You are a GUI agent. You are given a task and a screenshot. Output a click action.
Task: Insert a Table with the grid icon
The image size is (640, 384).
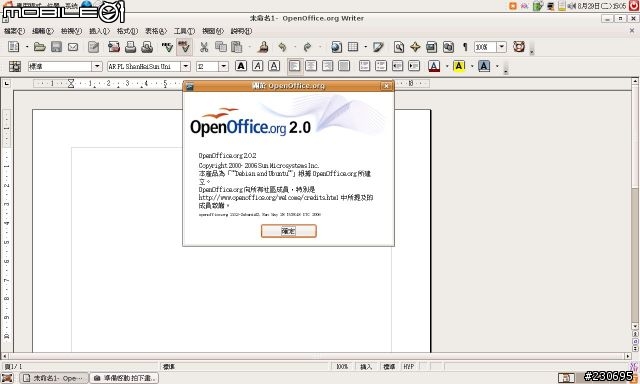coord(353,47)
